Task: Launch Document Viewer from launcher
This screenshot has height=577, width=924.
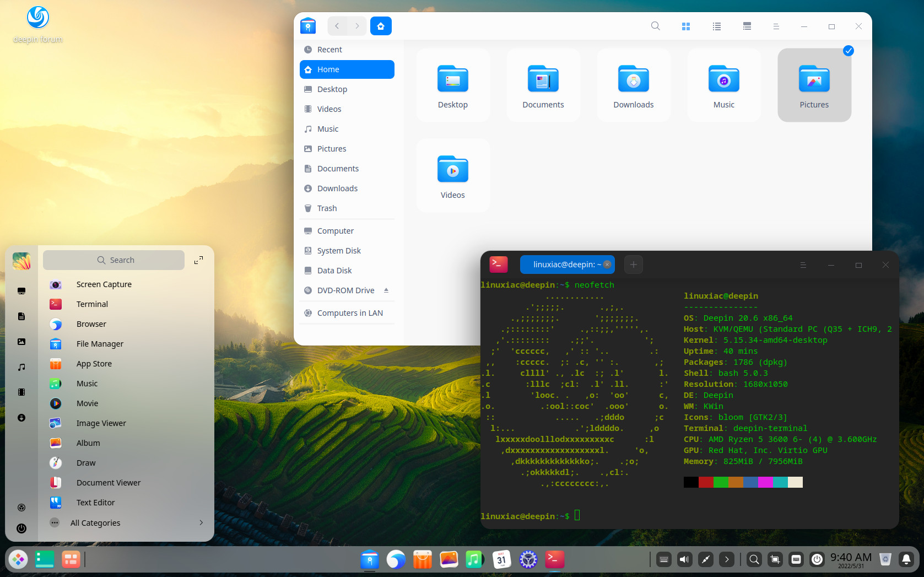Action: [126, 483]
